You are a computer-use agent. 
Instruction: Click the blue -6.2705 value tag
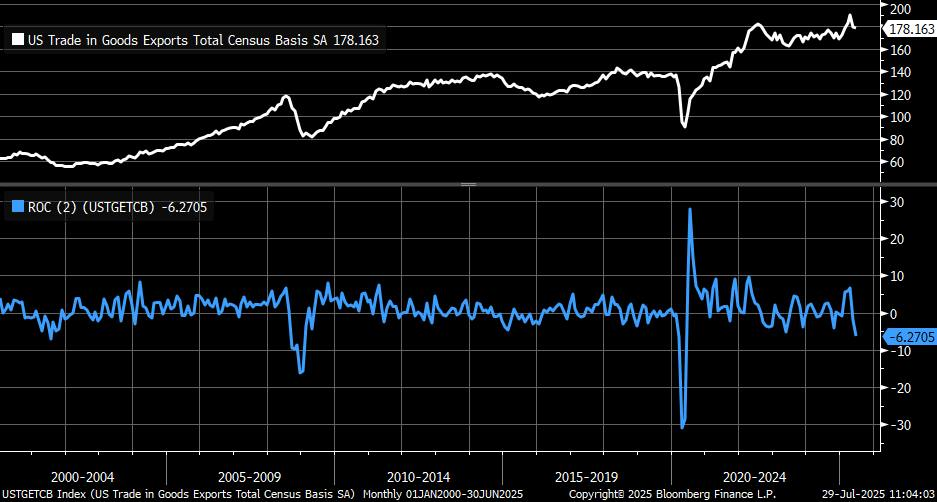910,337
